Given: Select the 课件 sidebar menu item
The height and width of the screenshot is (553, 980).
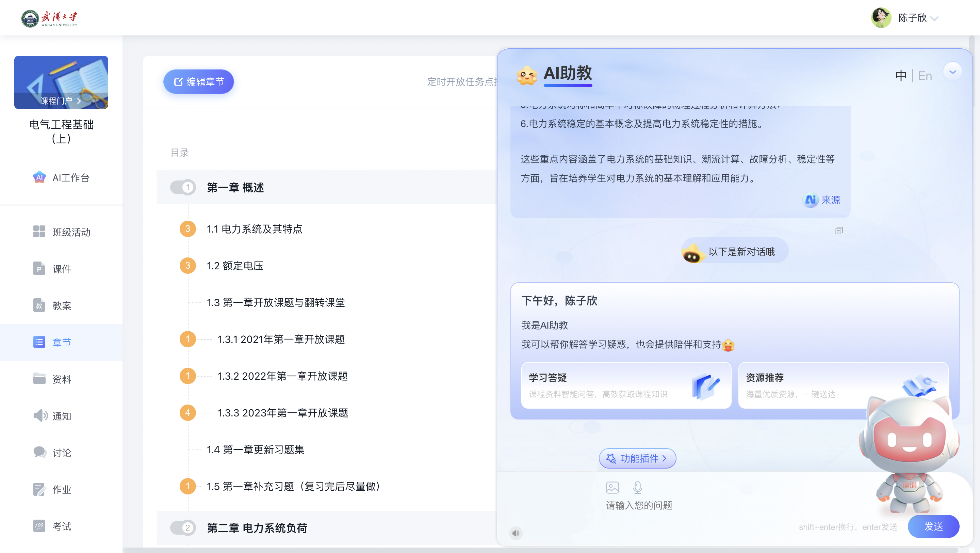Looking at the screenshot, I should click(x=61, y=269).
